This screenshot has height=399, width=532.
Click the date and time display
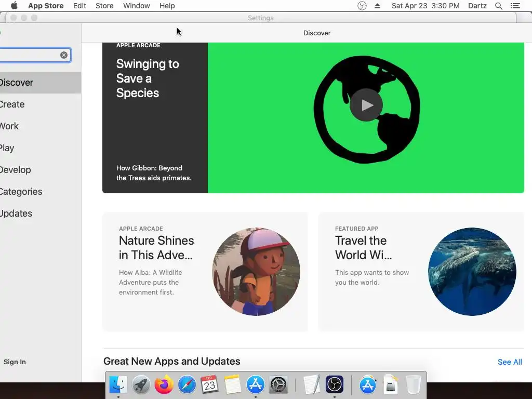(425, 6)
